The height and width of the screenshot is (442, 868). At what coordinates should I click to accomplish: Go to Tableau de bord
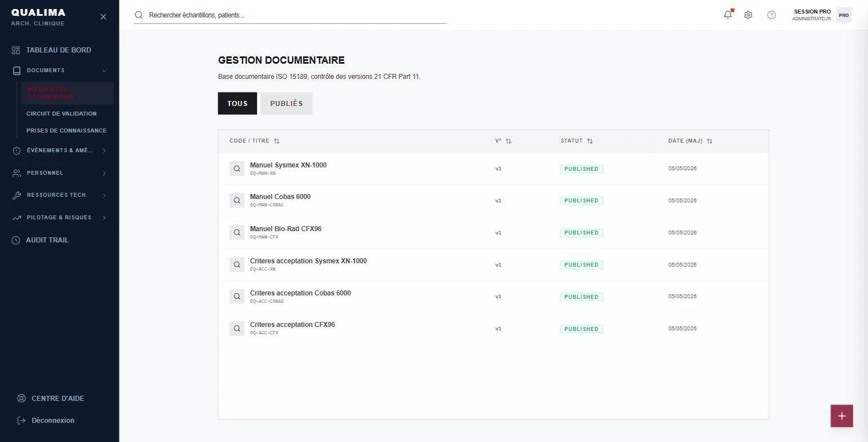[59, 50]
